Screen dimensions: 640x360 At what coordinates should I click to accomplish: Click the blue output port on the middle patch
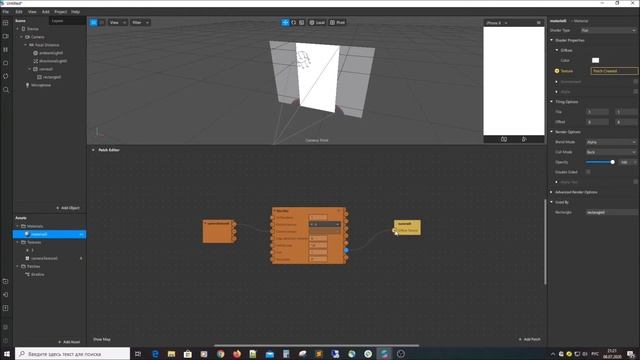pyautogui.click(x=346, y=250)
